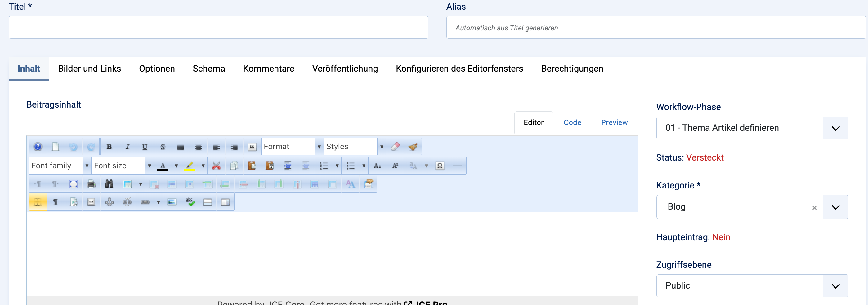Toggle bold formatting
The height and width of the screenshot is (305, 868).
pos(109,146)
